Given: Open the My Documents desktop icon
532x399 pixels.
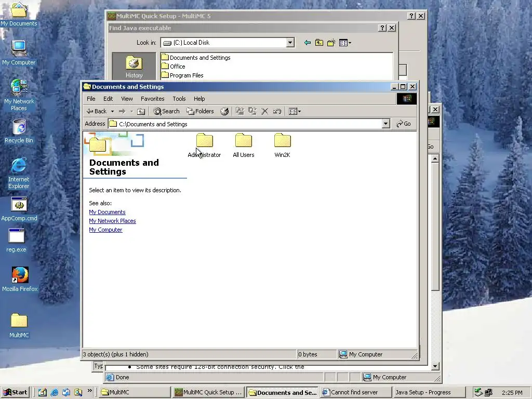Looking at the screenshot, I should click(19, 14).
